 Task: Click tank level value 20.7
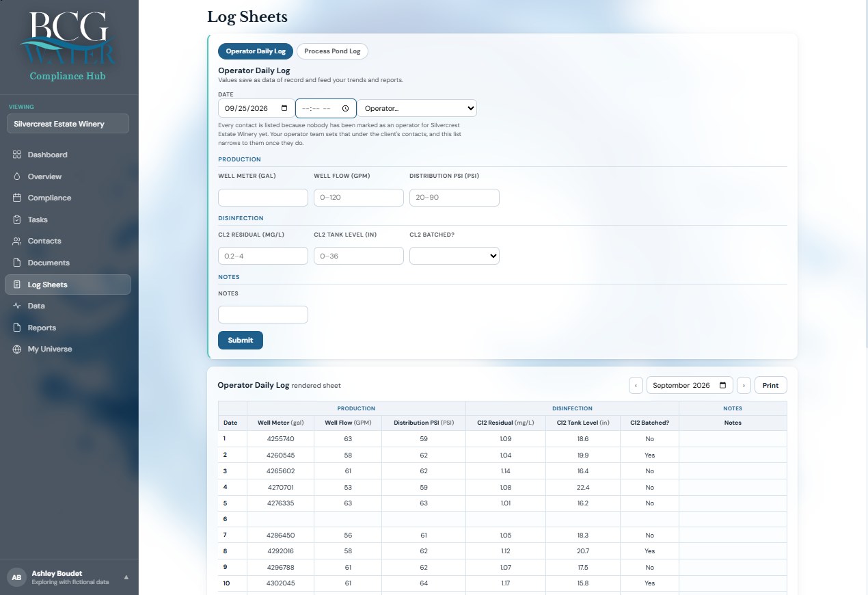(x=583, y=551)
